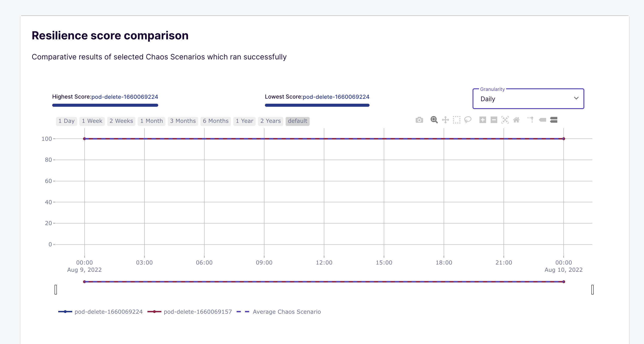Activate the Pan arrows tool
The height and width of the screenshot is (344, 644).
click(445, 120)
